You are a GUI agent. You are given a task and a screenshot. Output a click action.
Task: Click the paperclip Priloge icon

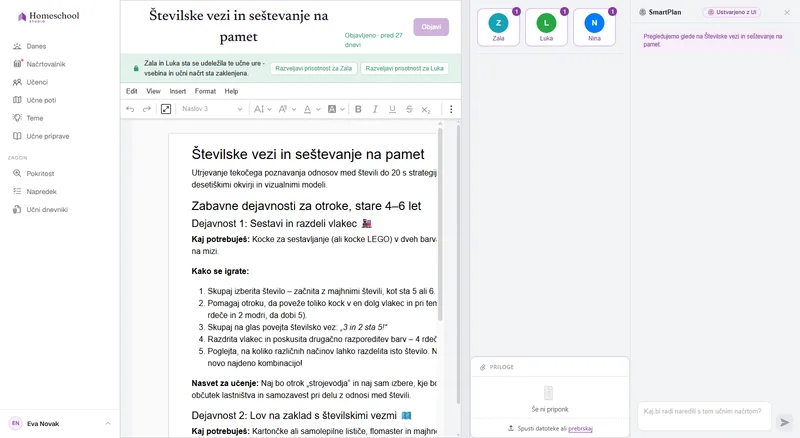coord(483,367)
